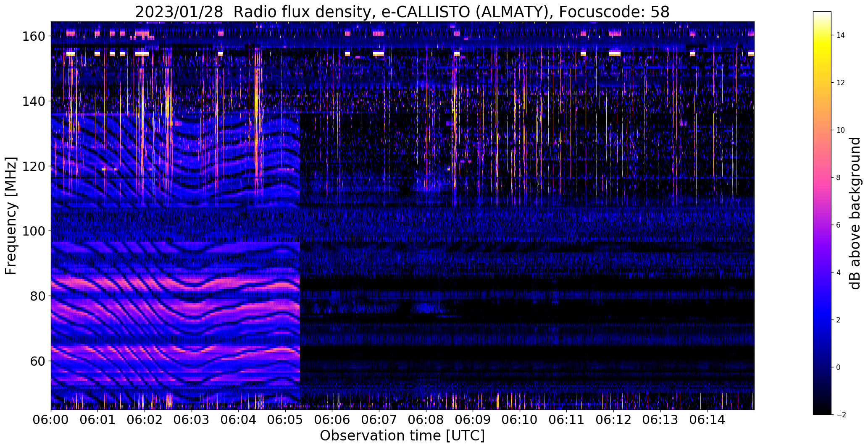The image size is (868, 448).
Task: Click the plot title mentioning e-CALLISTO (ALMATY)
Action: [x=402, y=12]
